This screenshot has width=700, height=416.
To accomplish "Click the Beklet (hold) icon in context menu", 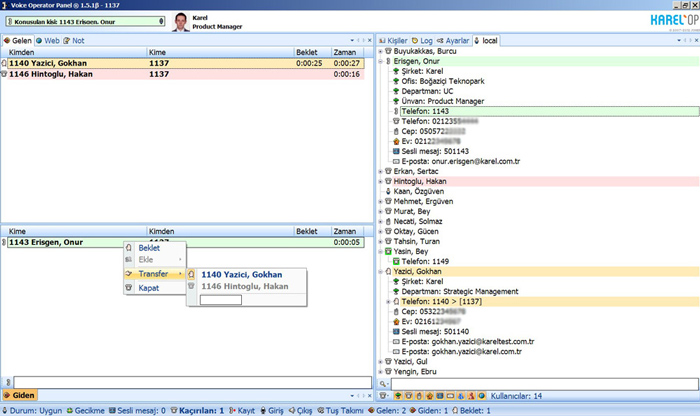I will point(129,247).
